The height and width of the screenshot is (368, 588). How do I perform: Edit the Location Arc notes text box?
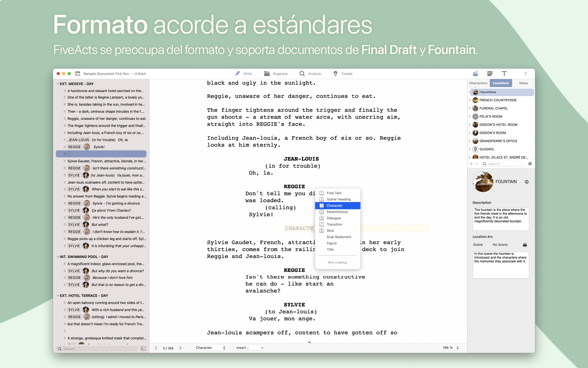501,265
